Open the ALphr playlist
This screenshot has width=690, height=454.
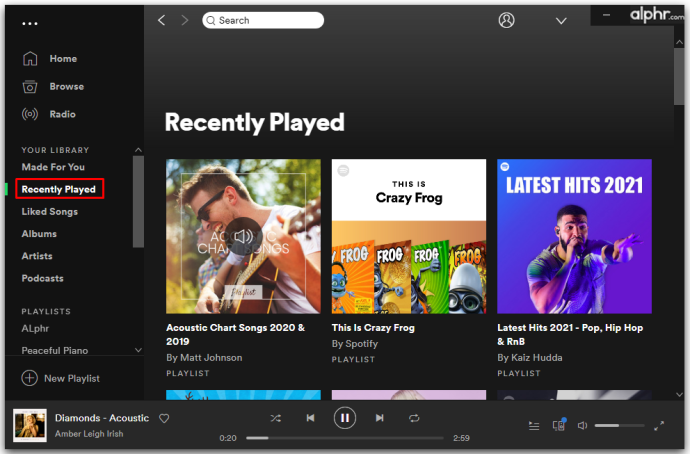coord(35,329)
